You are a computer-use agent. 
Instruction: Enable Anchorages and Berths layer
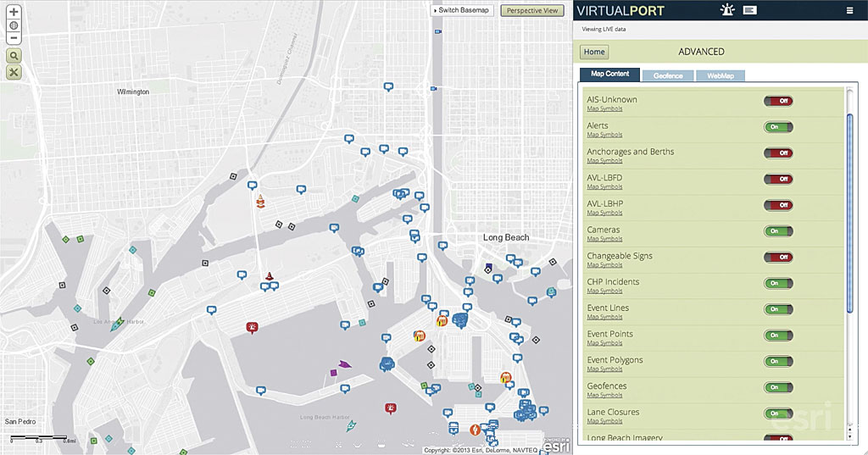pyautogui.click(x=778, y=153)
